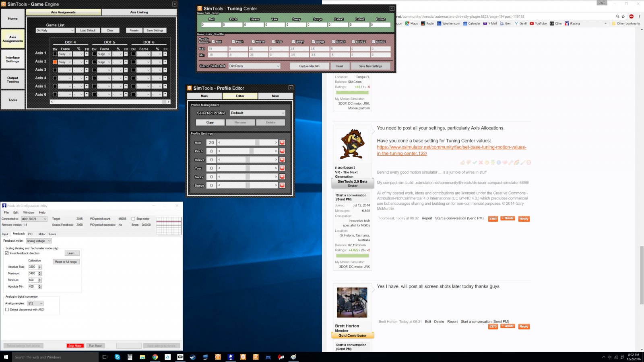This screenshot has height=362, width=644.
Task: Switch to Chrome in the taskbar
Action: click(x=155, y=357)
